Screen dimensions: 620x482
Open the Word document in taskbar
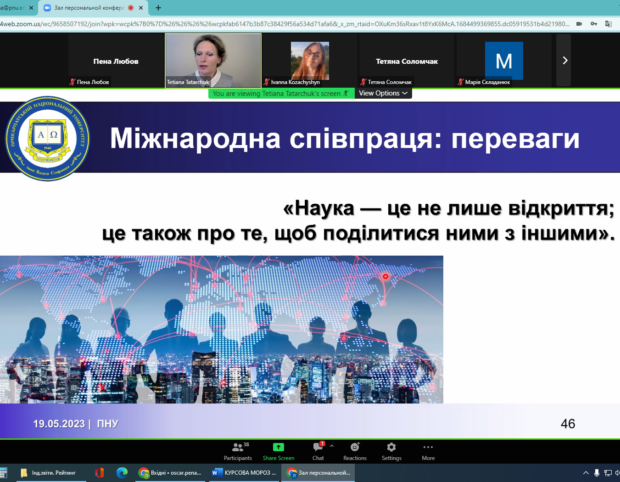(244, 473)
